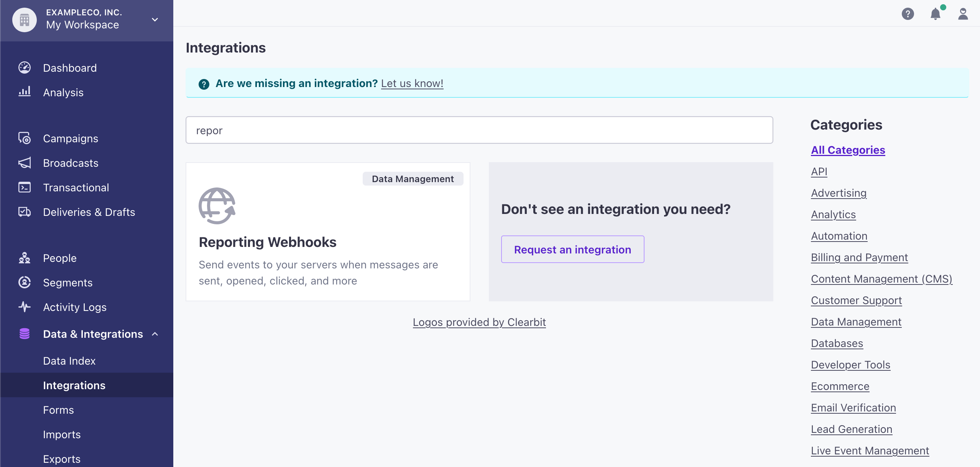Viewport: 980px width, 467px height.
Task: Open the Analytics category filter
Action: [x=834, y=214]
